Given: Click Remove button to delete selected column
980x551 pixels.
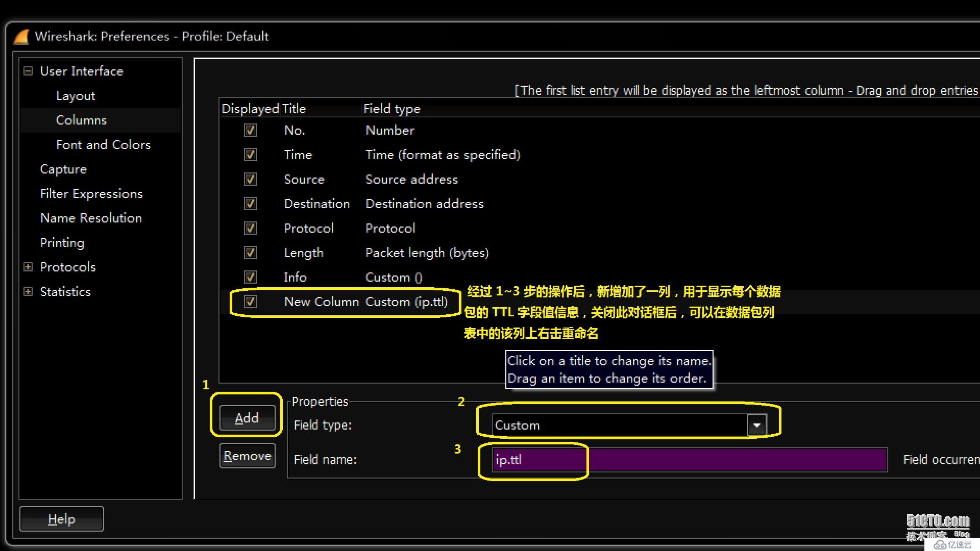Looking at the screenshot, I should (x=247, y=456).
